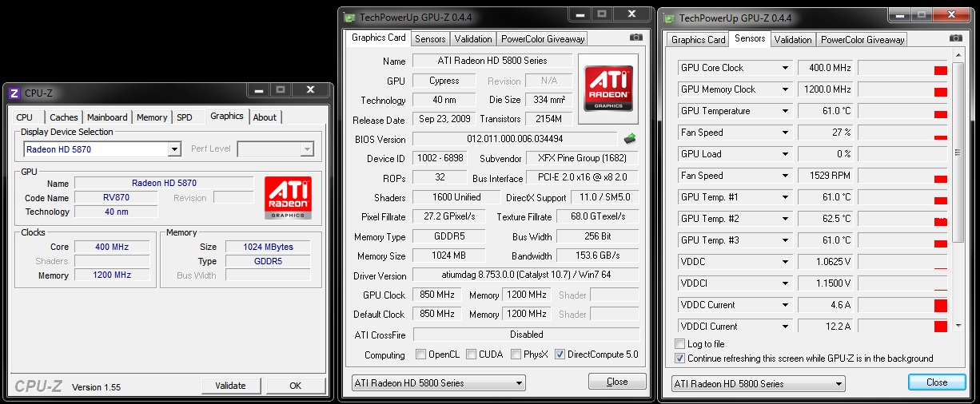Click the right GPU-Z window title icon
Viewport: 980px width, 404px height.
tap(668, 18)
